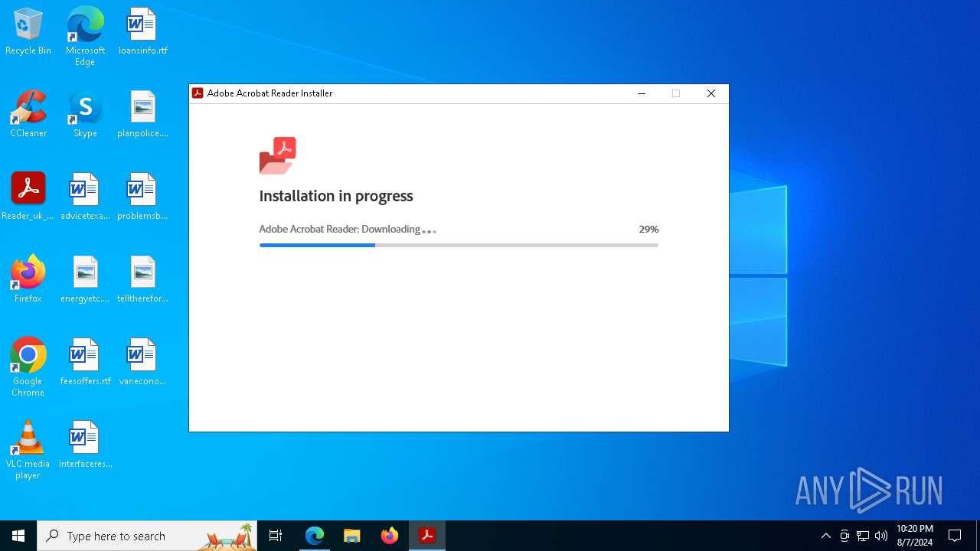
Task: Select the loansinfo.rtf document icon
Action: [142, 32]
